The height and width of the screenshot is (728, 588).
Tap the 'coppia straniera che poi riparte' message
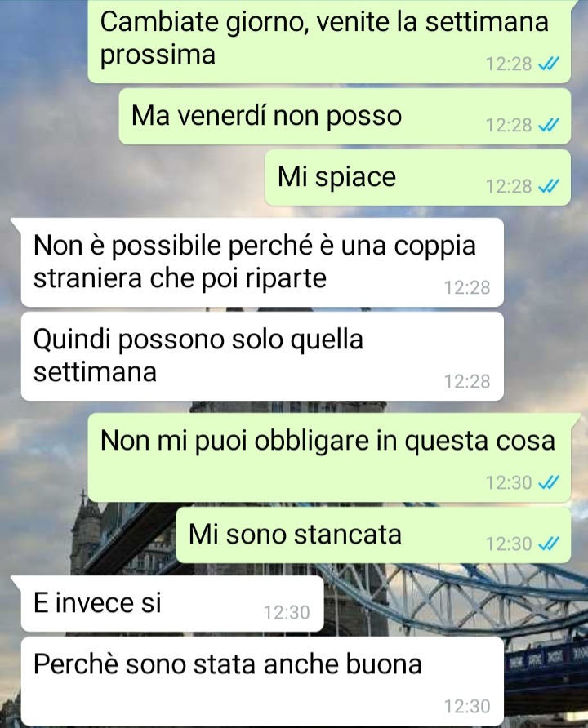pos(262,262)
